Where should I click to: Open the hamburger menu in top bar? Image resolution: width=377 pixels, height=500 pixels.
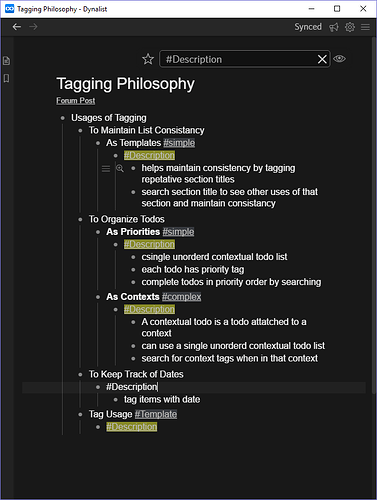pyautogui.click(x=365, y=27)
